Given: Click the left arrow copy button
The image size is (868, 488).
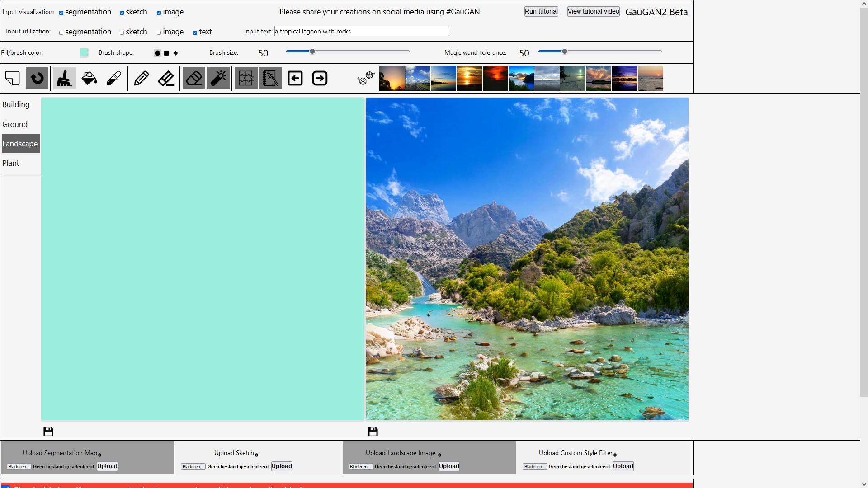Looking at the screenshot, I should coord(295,78).
